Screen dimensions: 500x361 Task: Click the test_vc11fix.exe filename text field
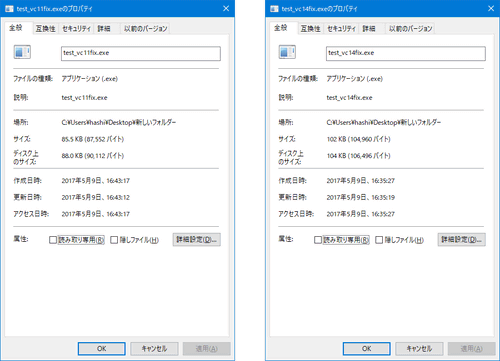141,53
